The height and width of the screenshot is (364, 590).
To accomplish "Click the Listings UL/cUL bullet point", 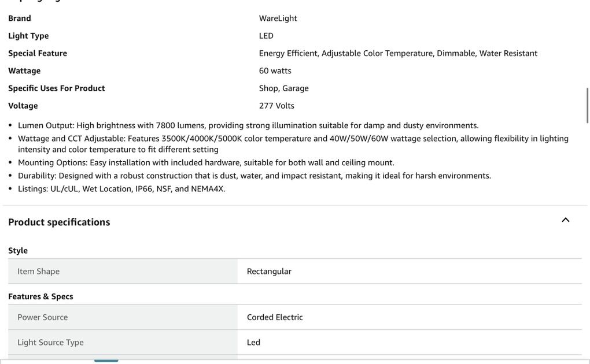I will (121, 189).
